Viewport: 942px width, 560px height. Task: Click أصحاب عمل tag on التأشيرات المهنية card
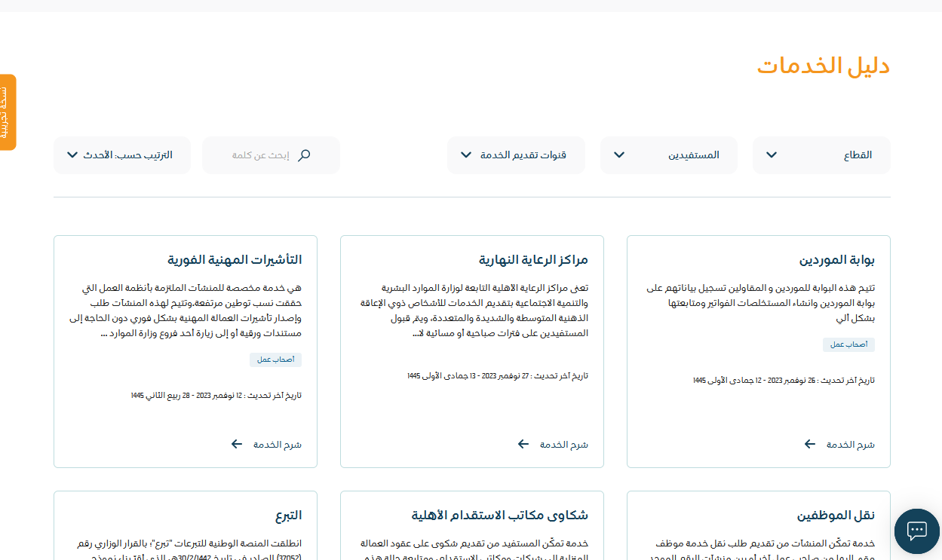pos(275,360)
